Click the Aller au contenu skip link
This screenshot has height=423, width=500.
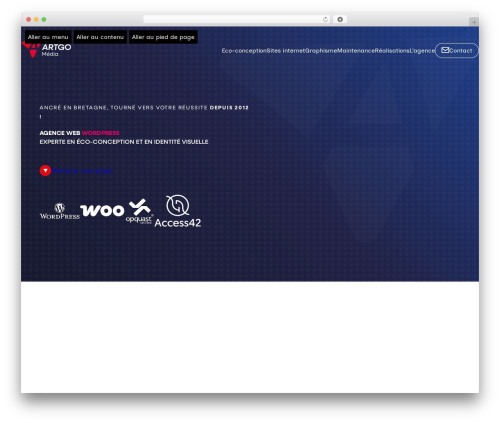pyautogui.click(x=100, y=37)
